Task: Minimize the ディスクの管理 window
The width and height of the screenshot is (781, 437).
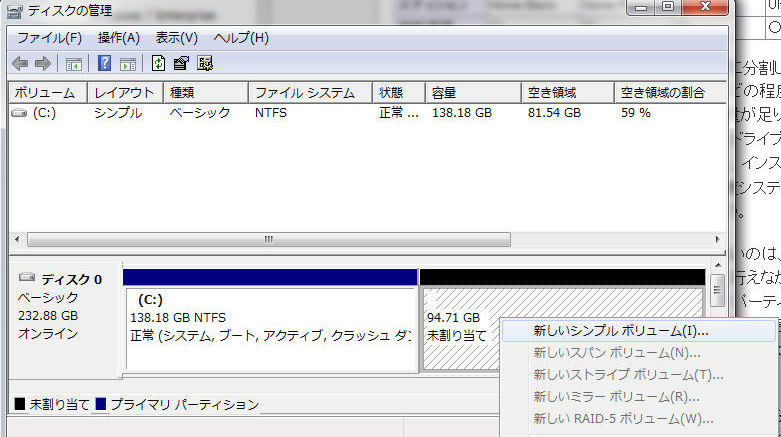Action: click(641, 7)
